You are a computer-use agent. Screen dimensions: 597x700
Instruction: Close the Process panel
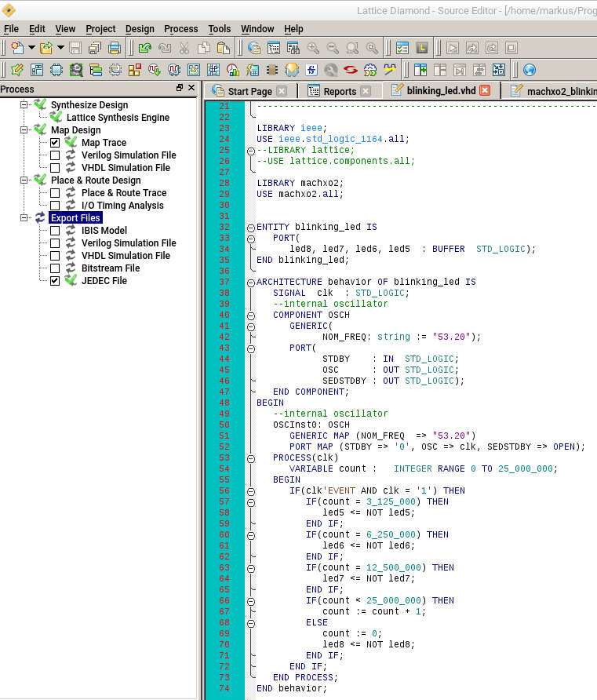tap(191, 88)
